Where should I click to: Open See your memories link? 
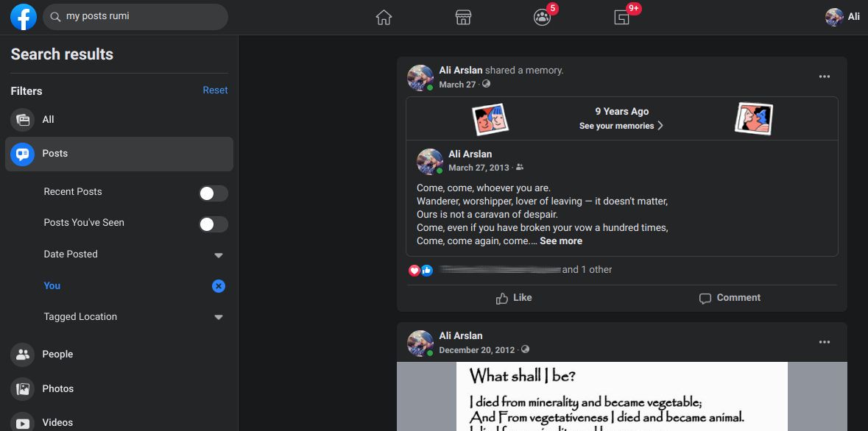click(621, 125)
